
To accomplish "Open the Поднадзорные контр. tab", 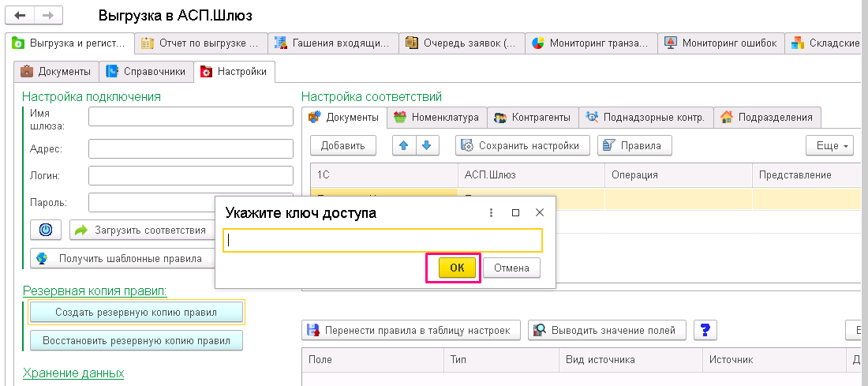I will (646, 117).
